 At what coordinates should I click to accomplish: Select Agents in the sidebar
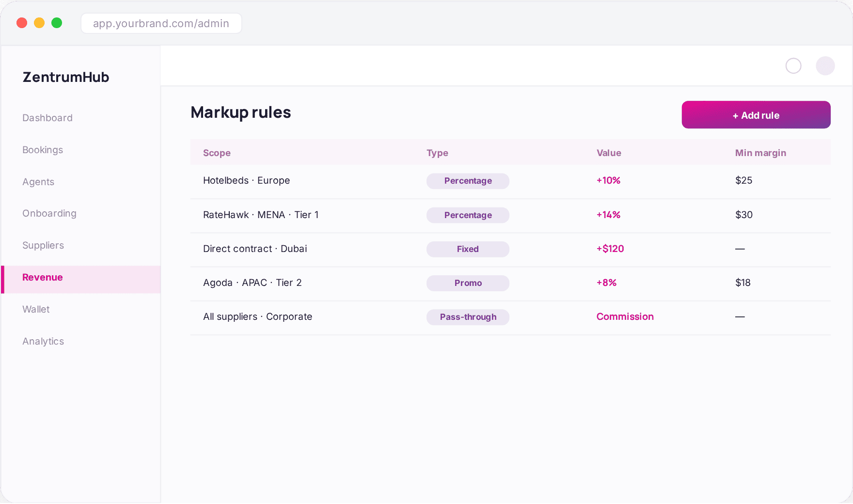38,182
